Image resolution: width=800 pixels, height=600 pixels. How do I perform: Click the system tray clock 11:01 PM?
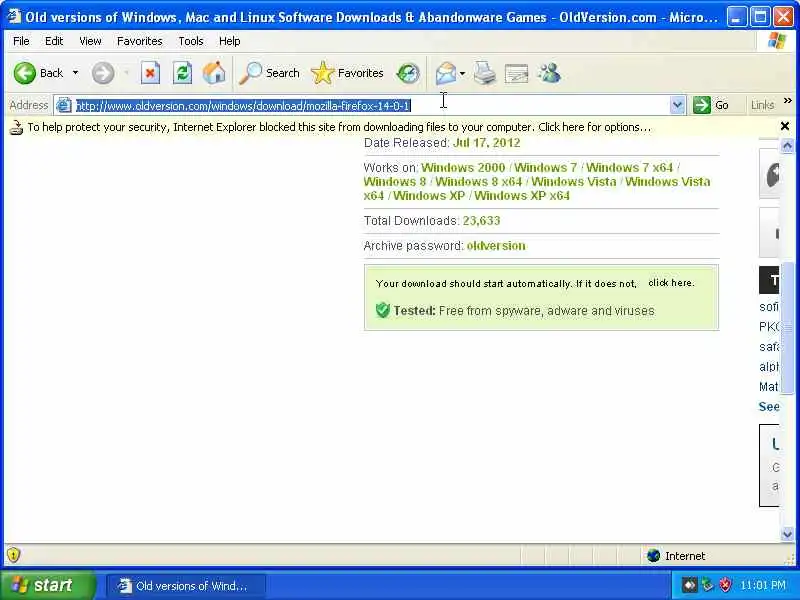(x=763, y=585)
